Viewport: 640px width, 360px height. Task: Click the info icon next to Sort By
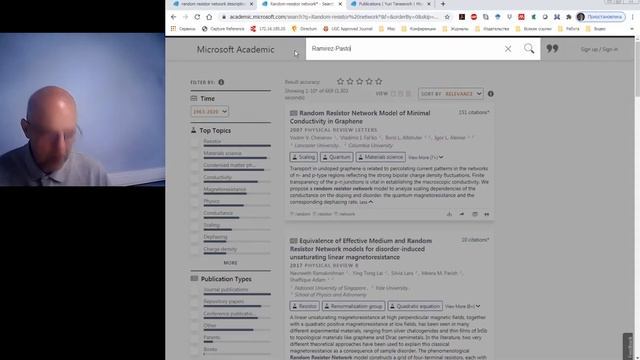[x=491, y=94]
